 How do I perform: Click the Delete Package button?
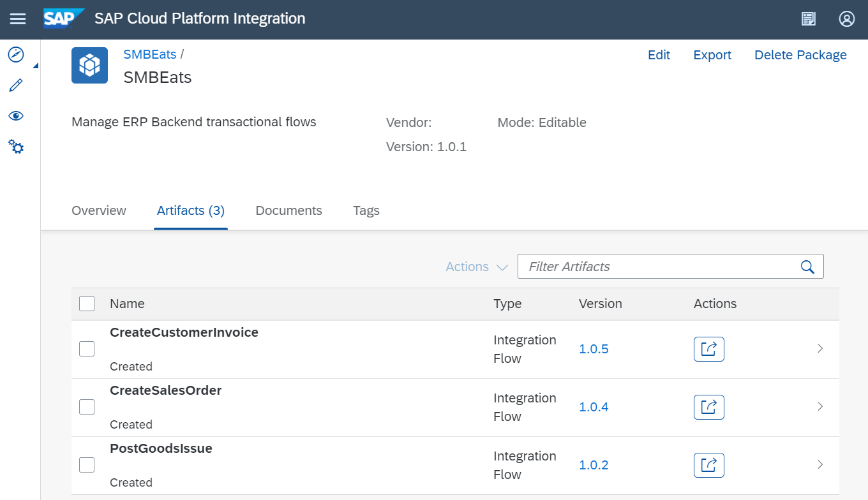[x=800, y=55]
